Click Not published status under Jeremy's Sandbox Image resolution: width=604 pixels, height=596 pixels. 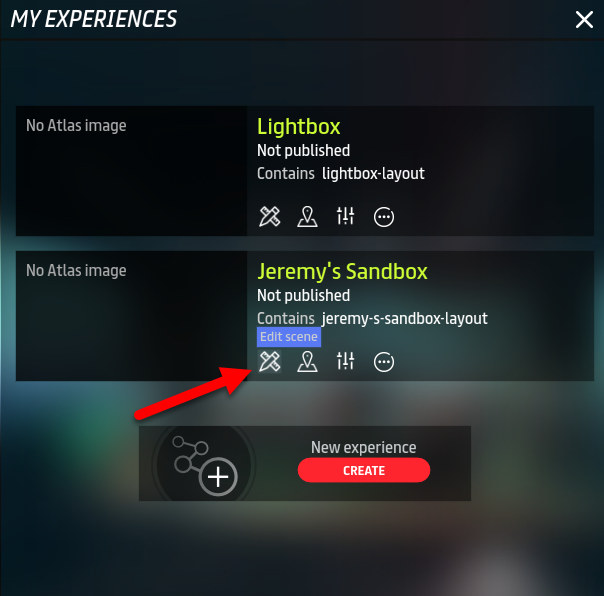tap(304, 295)
